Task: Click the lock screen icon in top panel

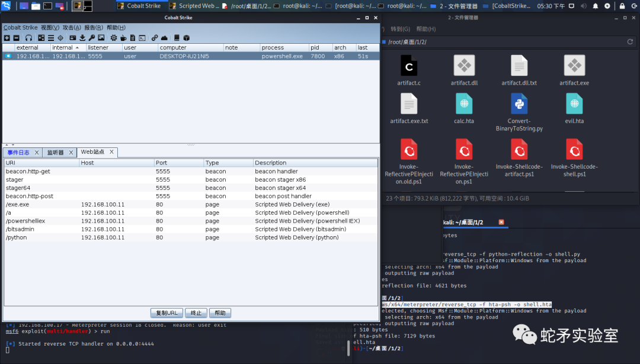Action: pyautogui.click(x=622, y=6)
